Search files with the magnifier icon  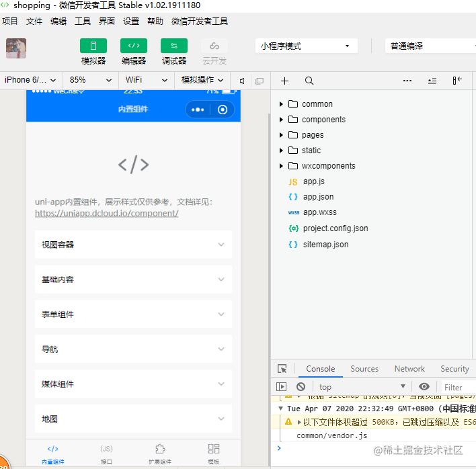pyautogui.click(x=309, y=81)
